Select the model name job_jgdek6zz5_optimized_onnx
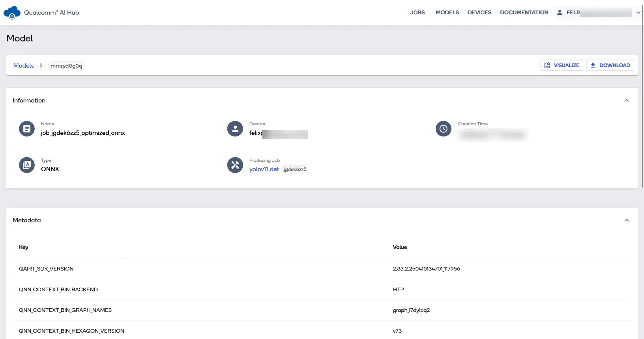The image size is (644, 339). 83,133
